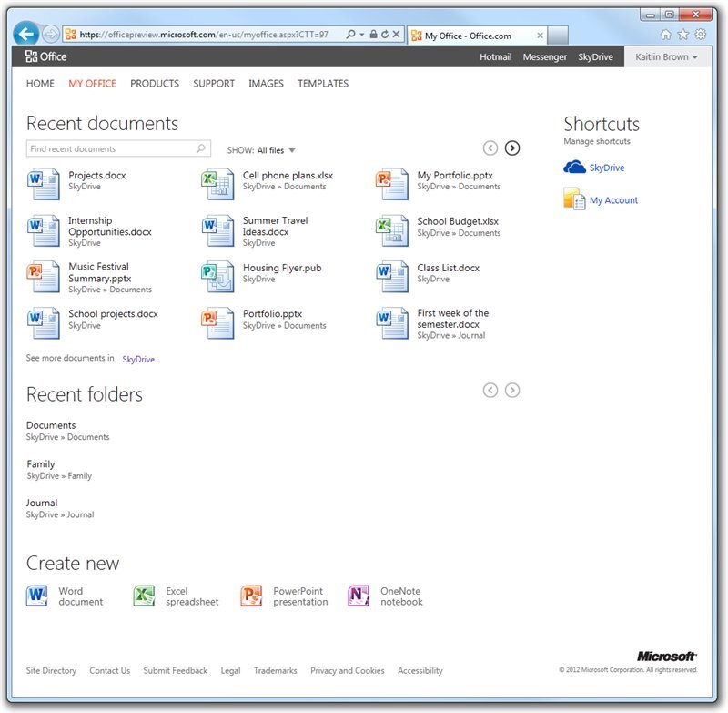Click the Manage shortcuts link
Image resolution: width=728 pixels, height=713 pixels.
point(595,141)
